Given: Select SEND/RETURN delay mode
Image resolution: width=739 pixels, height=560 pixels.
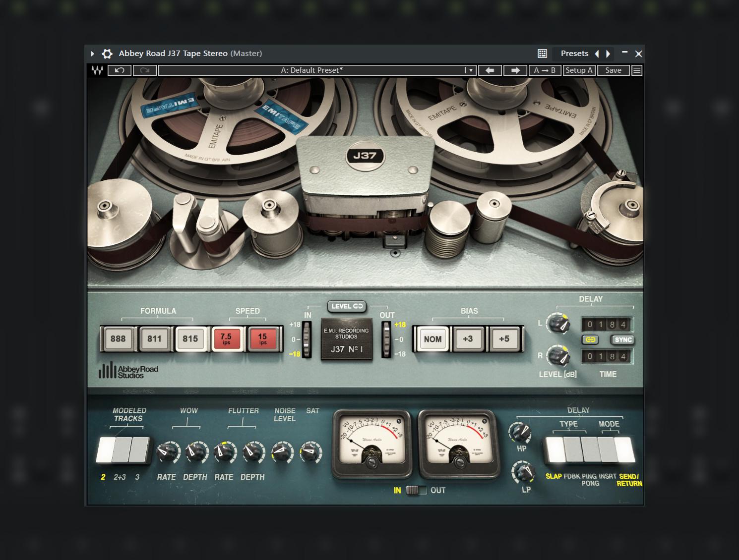Looking at the screenshot, I should click(625, 449).
